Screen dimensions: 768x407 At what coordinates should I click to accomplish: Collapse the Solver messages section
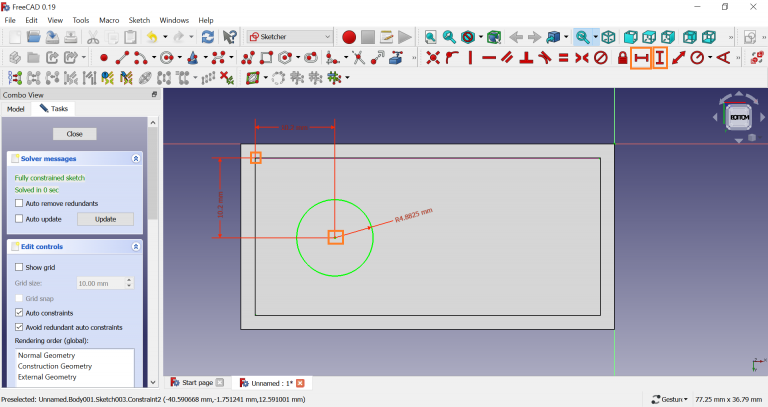(x=136, y=159)
